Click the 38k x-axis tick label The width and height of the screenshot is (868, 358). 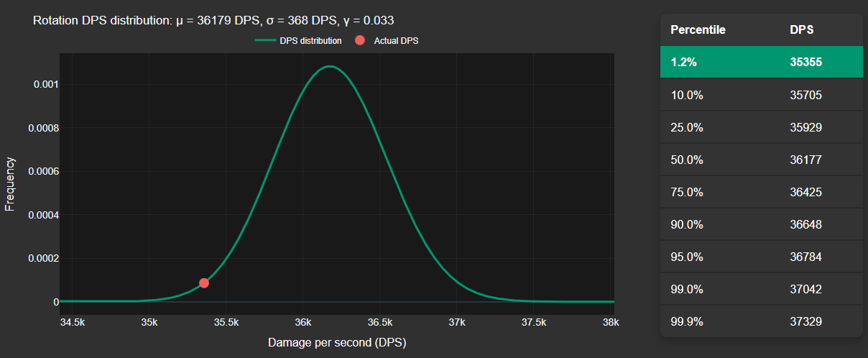click(610, 323)
